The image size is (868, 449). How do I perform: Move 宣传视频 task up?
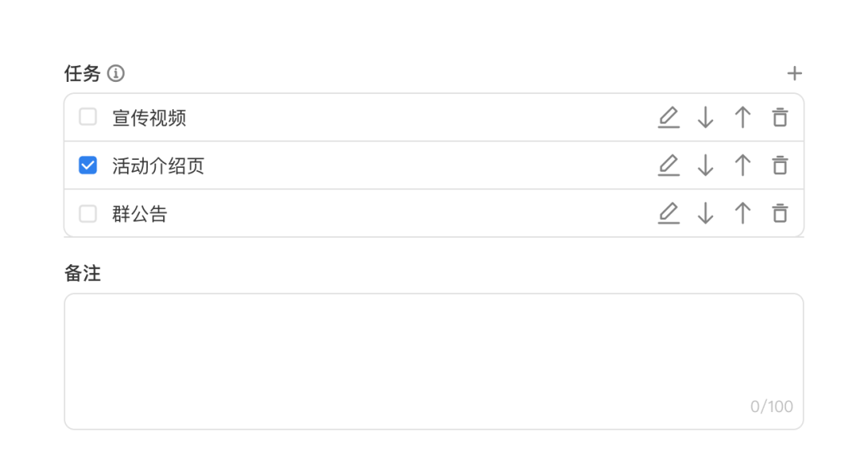point(743,117)
